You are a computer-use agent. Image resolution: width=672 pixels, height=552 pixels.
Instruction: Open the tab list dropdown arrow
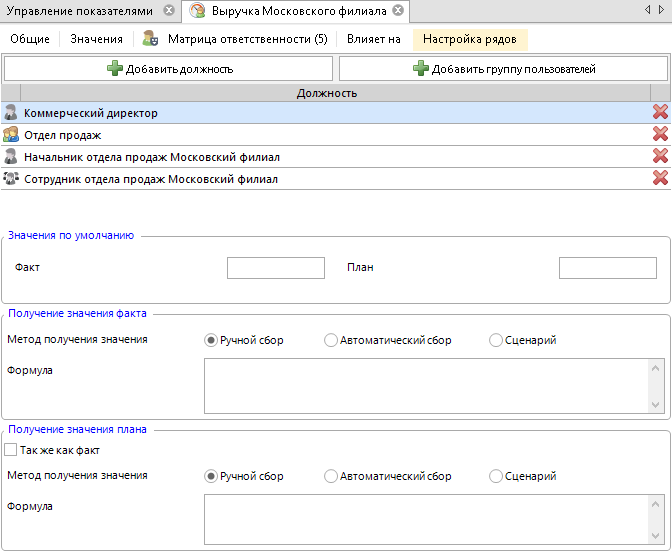(x=660, y=11)
